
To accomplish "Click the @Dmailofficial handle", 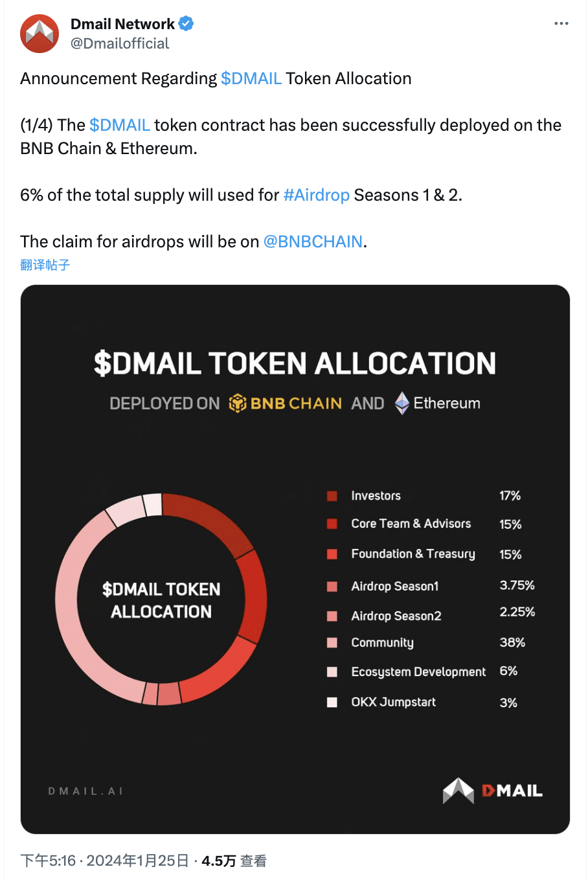I will (x=120, y=43).
